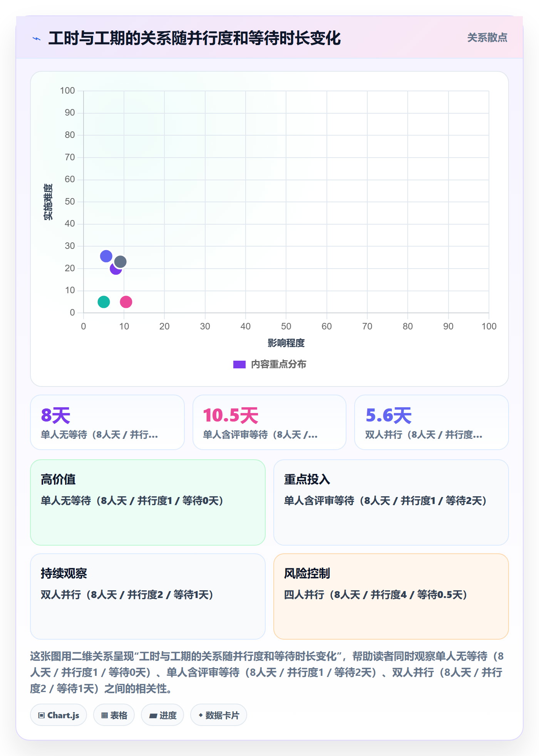Select the indigo scatter point near 25

point(106,256)
